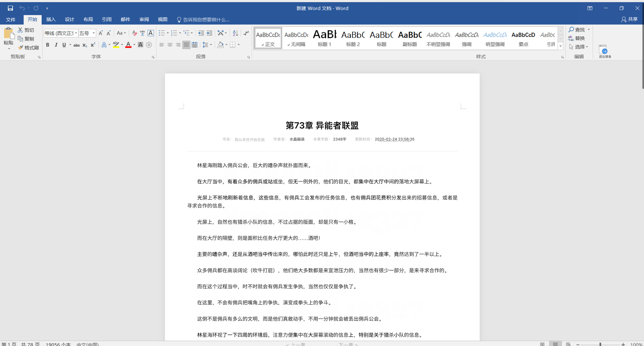Switch to the 布局 Layout tab
Screen dimensions: 644x346
click(88, 19)
